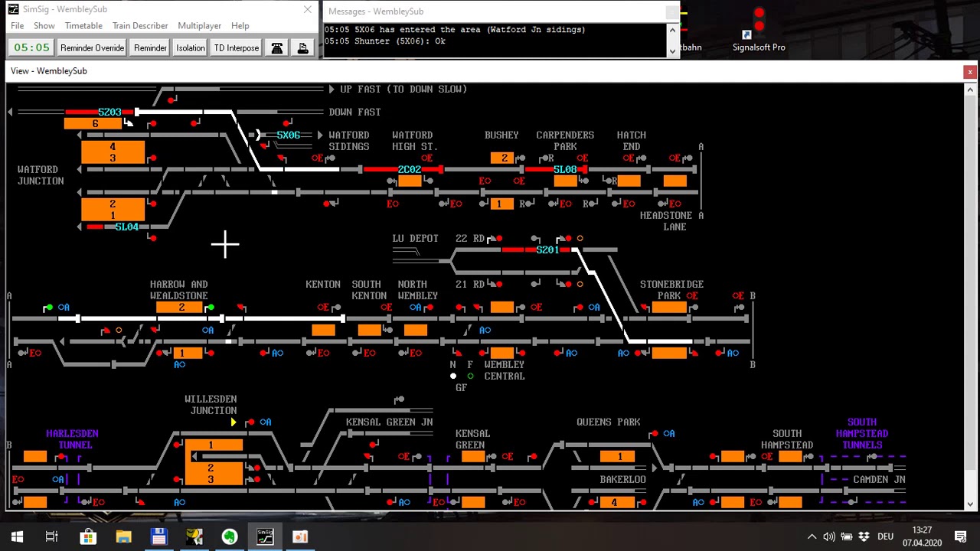
Task: Click the SimSig window title icon
Action: pos(13,9)
